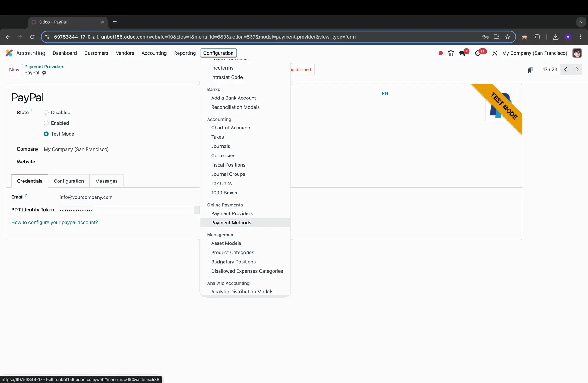This screenshot has height=383, width=588.
Task: Click the Company field value
Action: (76, 149)
